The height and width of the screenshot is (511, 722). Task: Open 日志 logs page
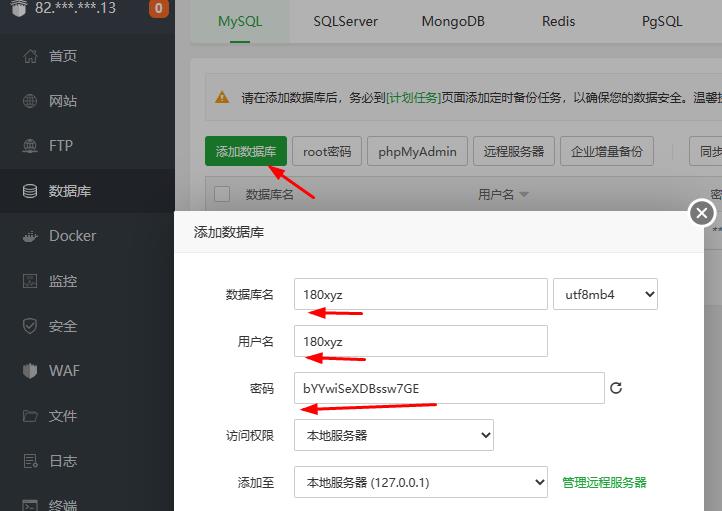tap(63, 461)
